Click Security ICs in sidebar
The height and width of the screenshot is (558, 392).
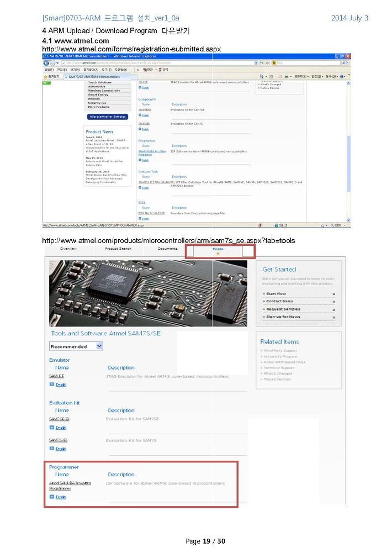[97, 103]
